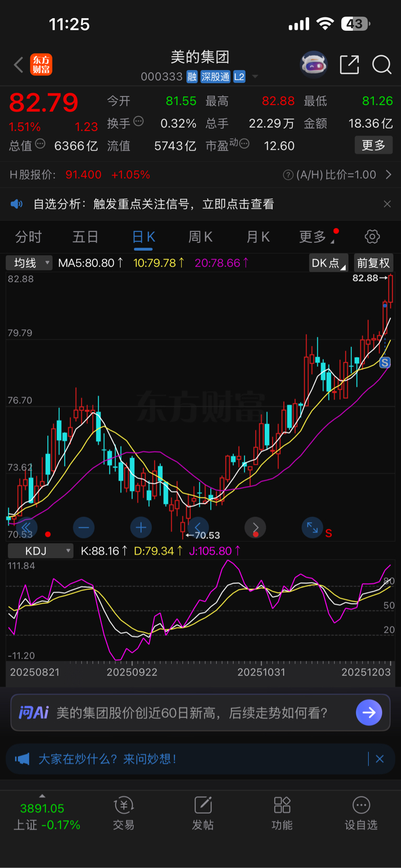The width and height of the screenshot is (401, 868).
Task: Tap the 82.88 high price label on chart
Action: tap(365, 278)
